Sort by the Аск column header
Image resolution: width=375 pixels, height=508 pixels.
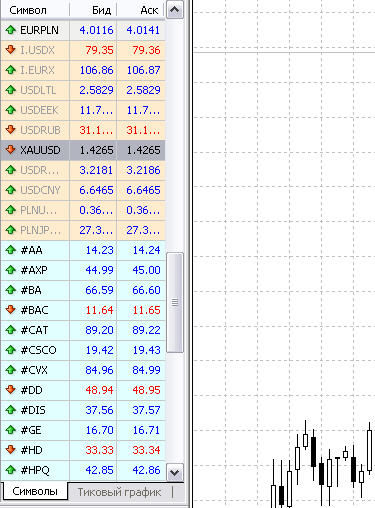(x=140, y=10)
